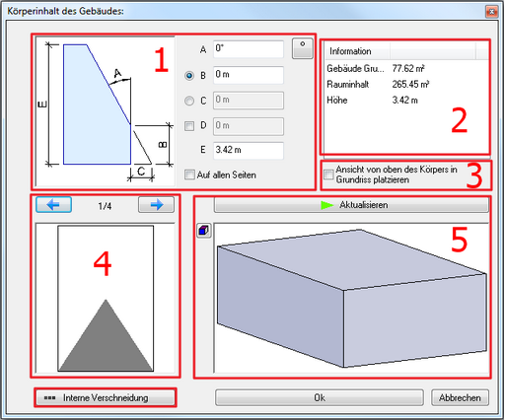Click the E height input field
This screenshot has height=420, width=505.
[249, 151]
